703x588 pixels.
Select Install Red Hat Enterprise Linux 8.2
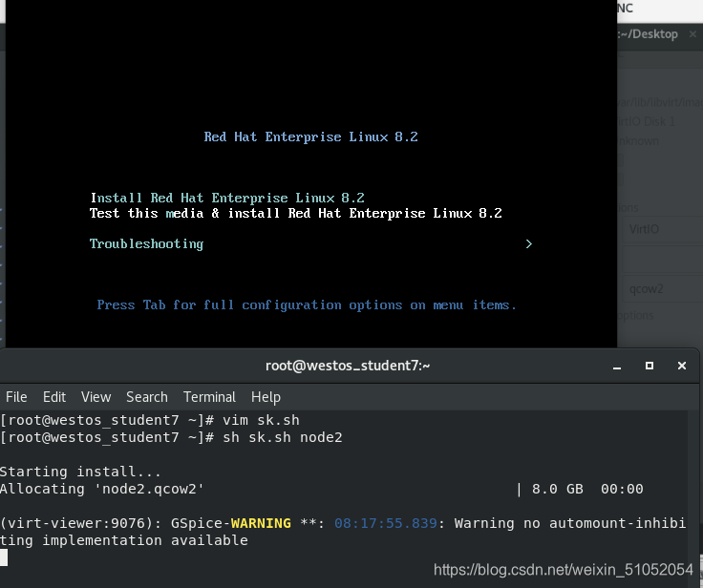pyautogui.click(x=227, y=198)
